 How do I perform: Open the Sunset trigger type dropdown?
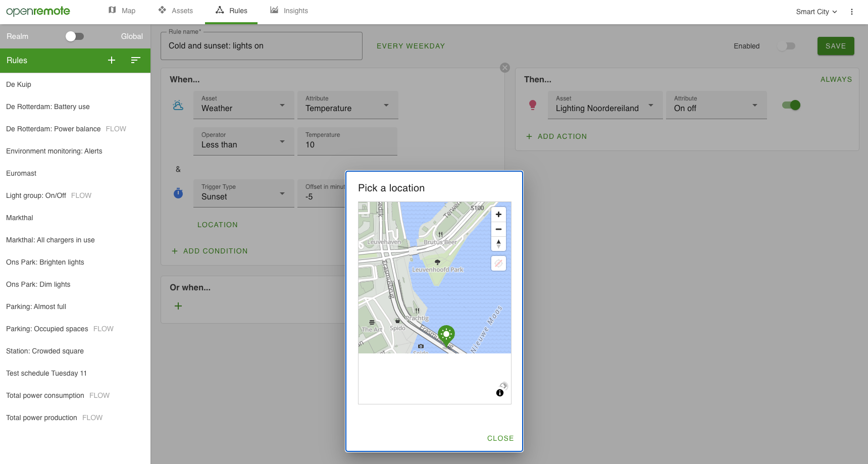coord(243,193)
